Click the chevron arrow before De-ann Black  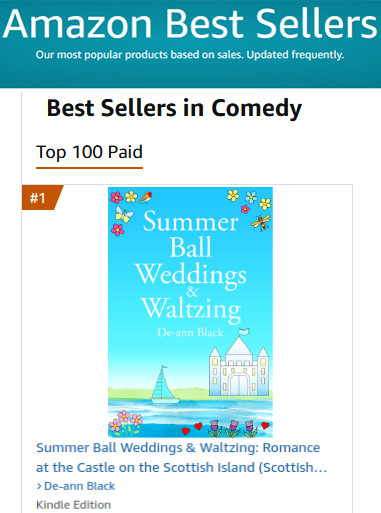[x=39, y=486]
